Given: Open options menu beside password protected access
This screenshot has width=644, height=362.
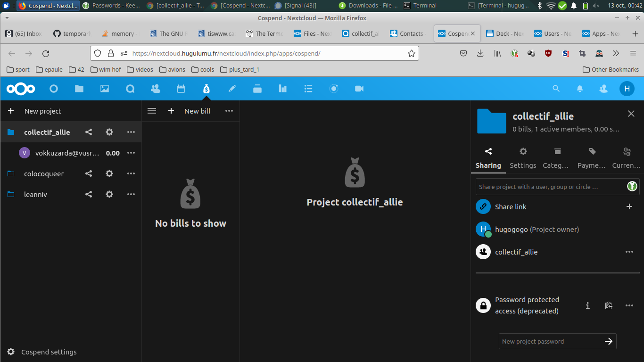Looking at the screenshot, I should click(629, 305).
